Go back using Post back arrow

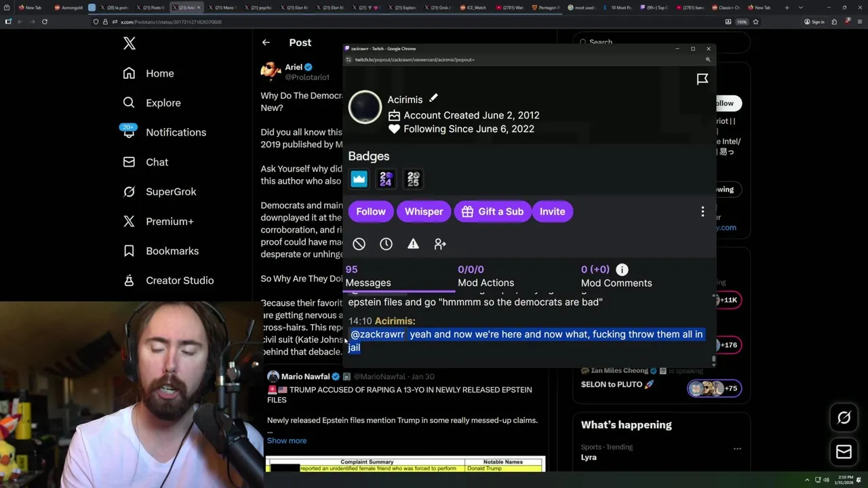pos(266,43)
